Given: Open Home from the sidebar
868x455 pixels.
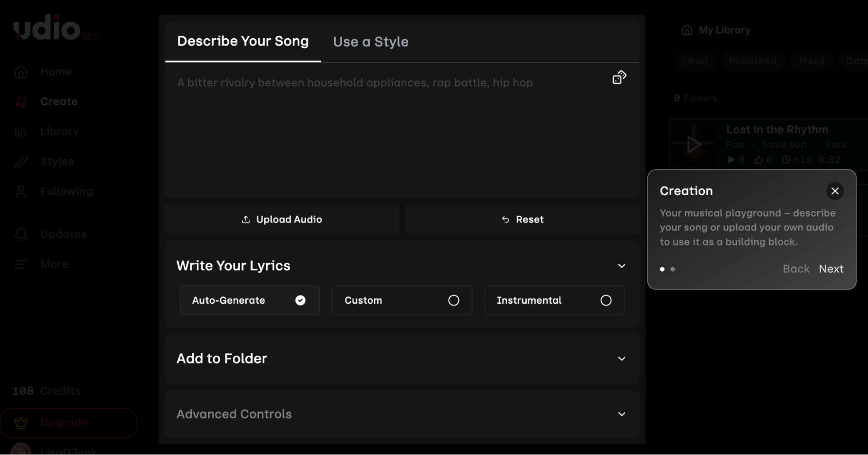Looking at the screenshot, I should [x=56, y=71].
